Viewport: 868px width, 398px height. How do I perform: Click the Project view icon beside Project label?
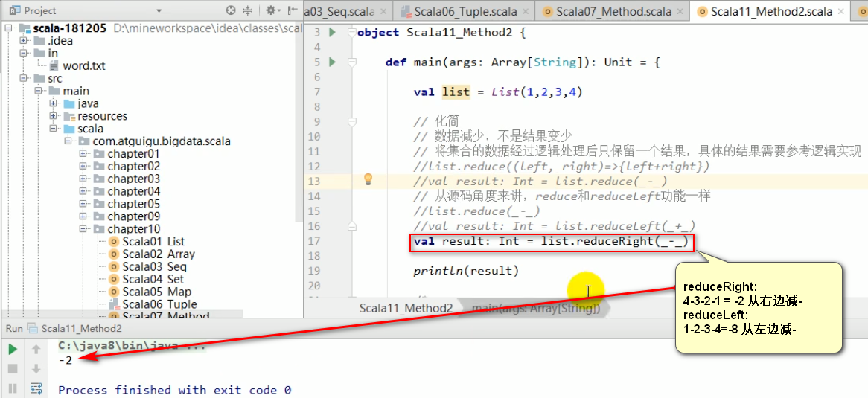[x=15, y=10]
